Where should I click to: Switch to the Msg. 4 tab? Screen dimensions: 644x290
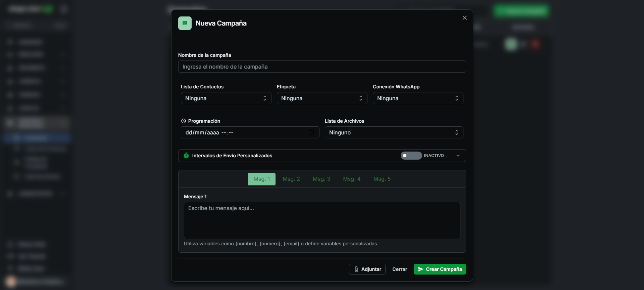coord(352,179)
